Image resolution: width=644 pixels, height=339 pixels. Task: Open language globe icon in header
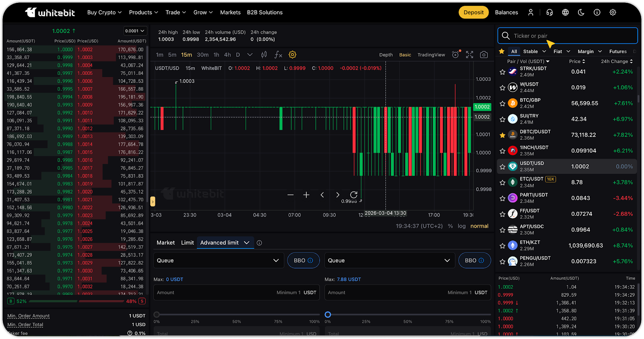(565, 12)
